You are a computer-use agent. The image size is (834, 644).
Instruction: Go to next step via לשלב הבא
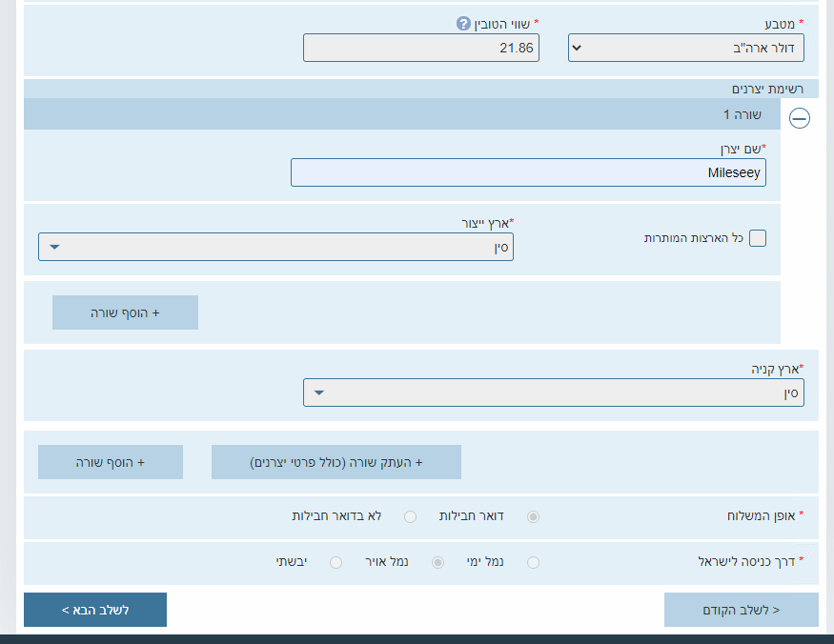(x=95, y=610)
